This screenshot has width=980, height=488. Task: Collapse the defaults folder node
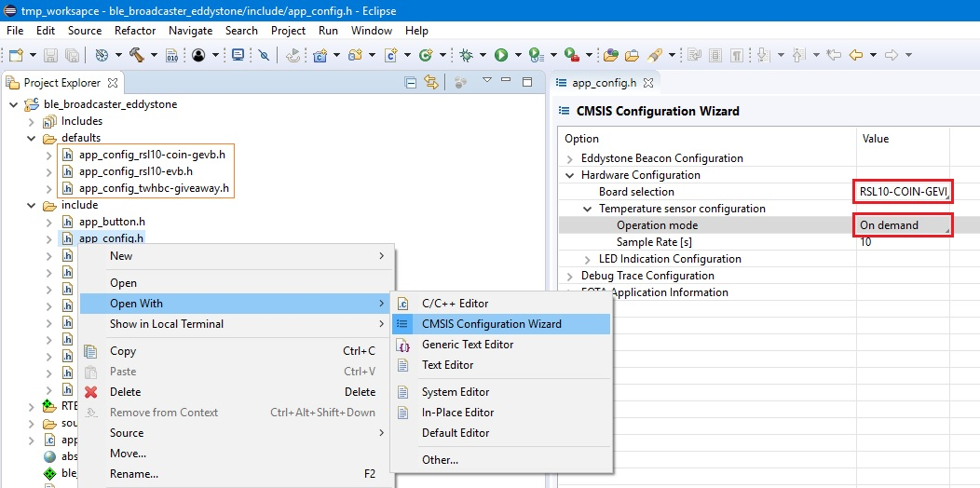click(x=32, y=138)
